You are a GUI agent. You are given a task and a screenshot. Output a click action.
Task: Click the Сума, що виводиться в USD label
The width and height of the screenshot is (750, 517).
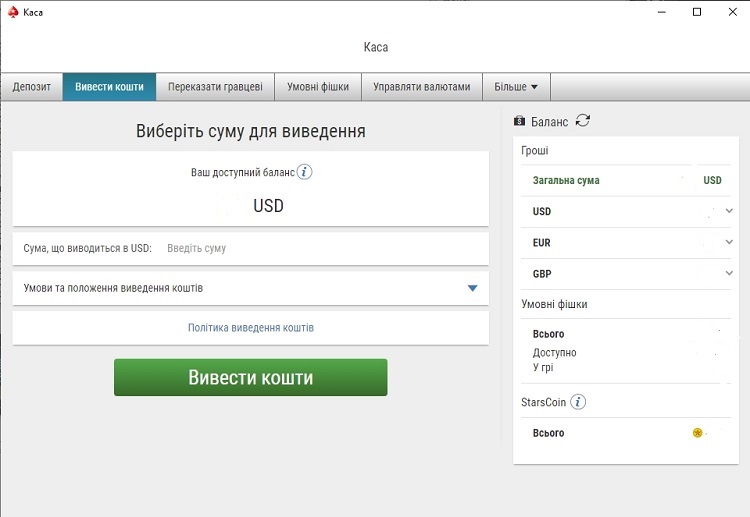(88, 248)
